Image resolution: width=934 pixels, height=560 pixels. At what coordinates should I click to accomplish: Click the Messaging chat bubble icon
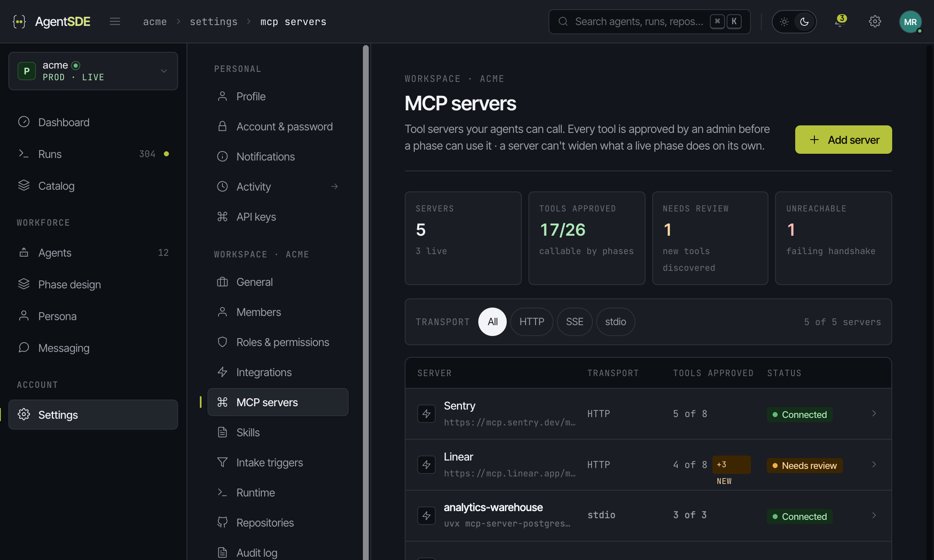(x=24, y=348)
